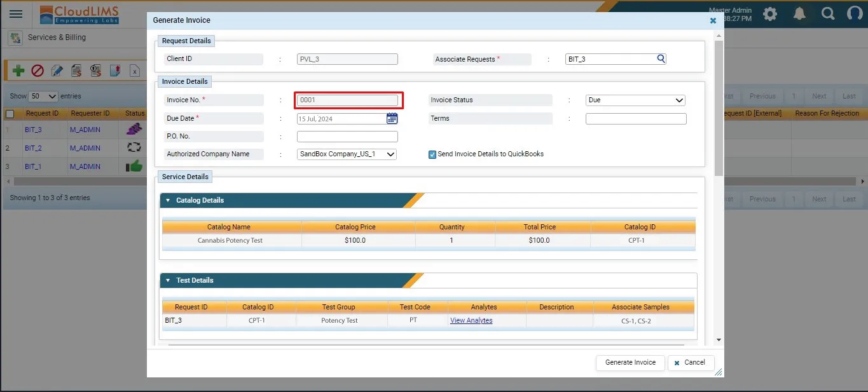Click the dialog vertical scrollbar
868x392 pixels.
(x=719, y=108)
